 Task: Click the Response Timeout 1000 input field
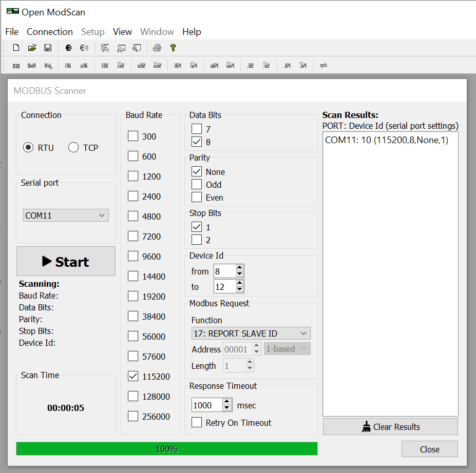pyautogui.click(x=207, y=405)
